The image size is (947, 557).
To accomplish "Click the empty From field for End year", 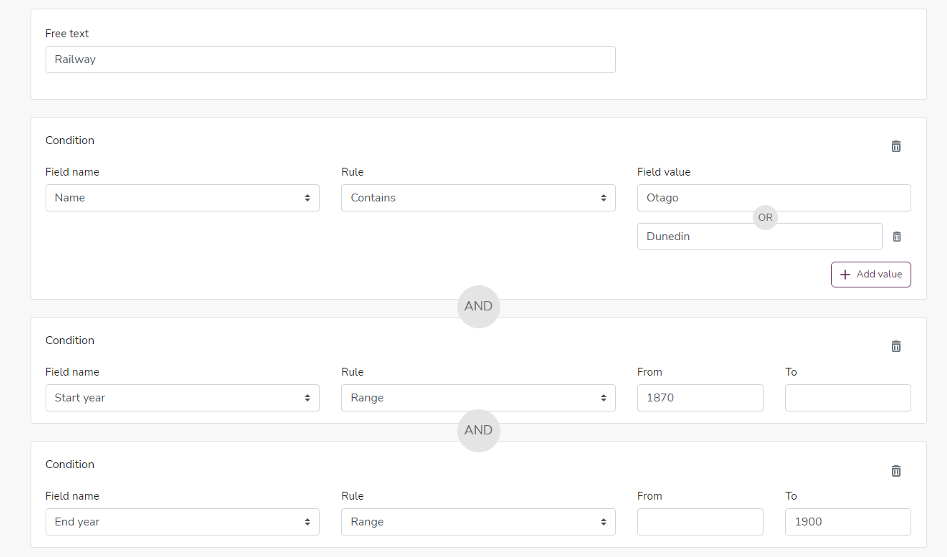I will [700, 522].
